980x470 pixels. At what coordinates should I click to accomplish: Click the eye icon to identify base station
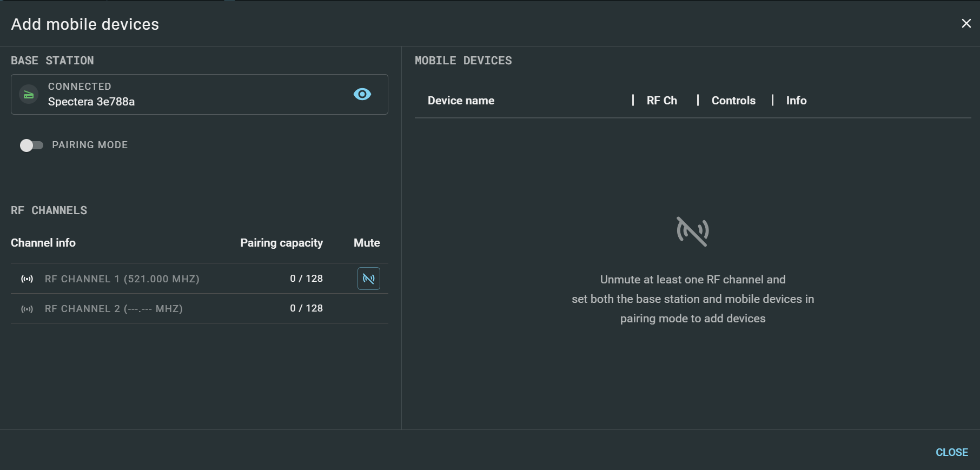[362, 94]
